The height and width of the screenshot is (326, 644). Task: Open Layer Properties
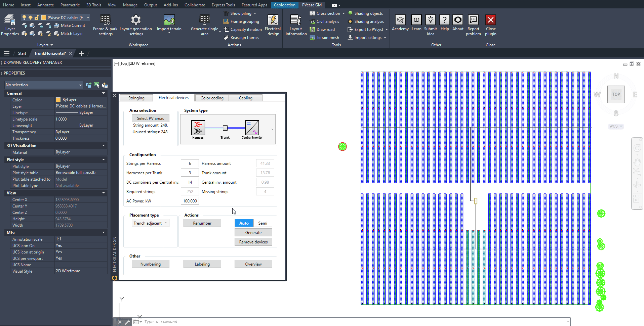click(10, 20)
